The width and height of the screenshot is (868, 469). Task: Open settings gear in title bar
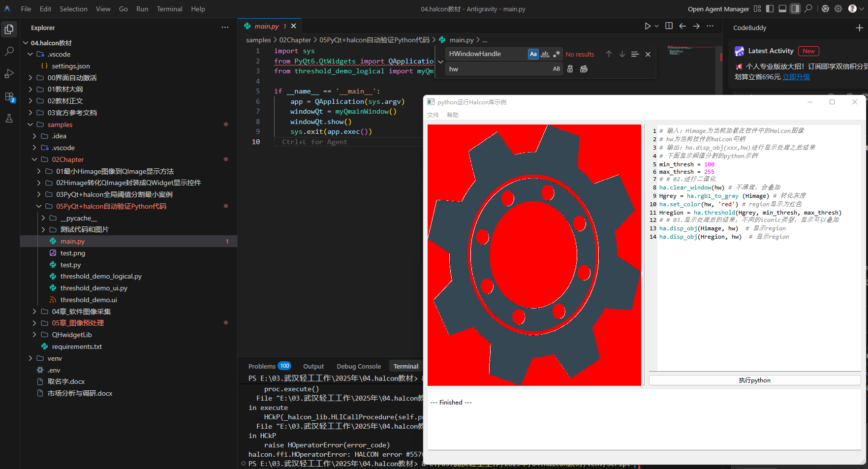point(838,9)
